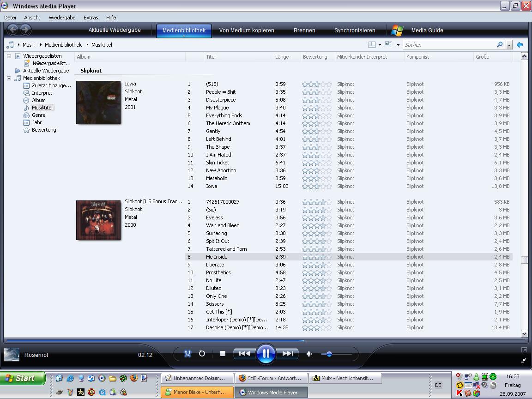The image size is (532, 399).
Task: Pause the playing track
Action: 266,354
